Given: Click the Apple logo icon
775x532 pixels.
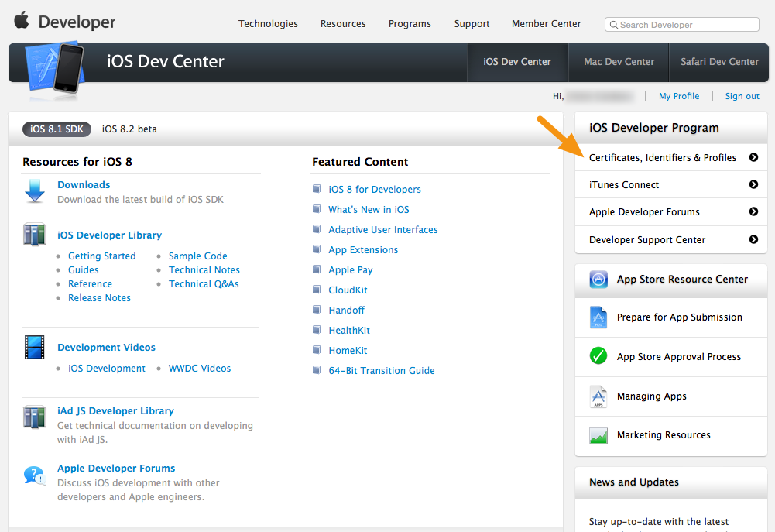Looking at the screenshot, I should 21,21.
